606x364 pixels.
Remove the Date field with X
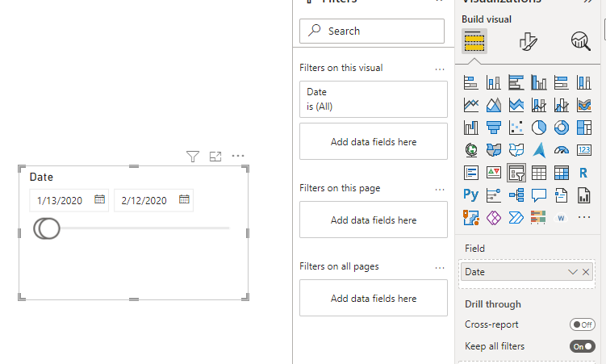[x=586, y=272]
